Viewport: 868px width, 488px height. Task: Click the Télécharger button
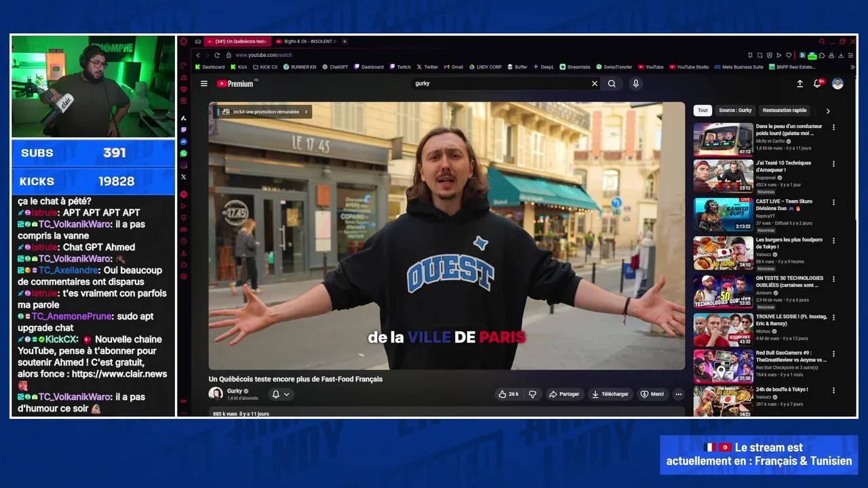tap(610, 394)
